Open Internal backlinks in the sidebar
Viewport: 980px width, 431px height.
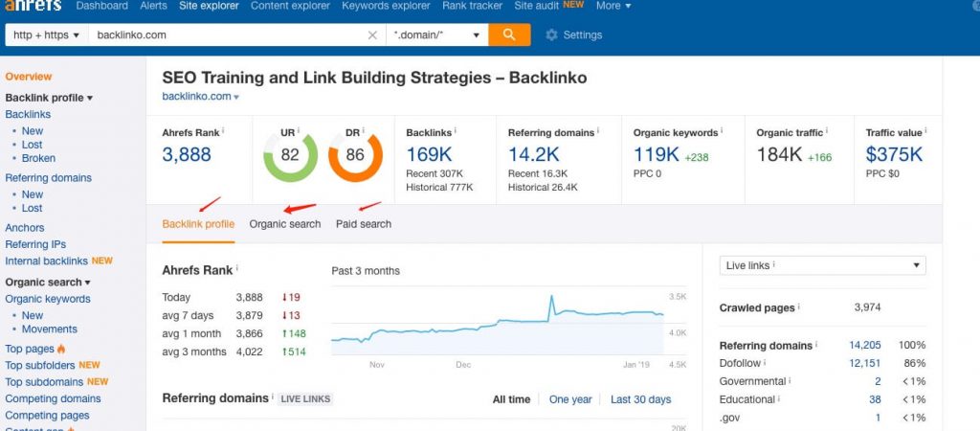[x=46, y=261]
